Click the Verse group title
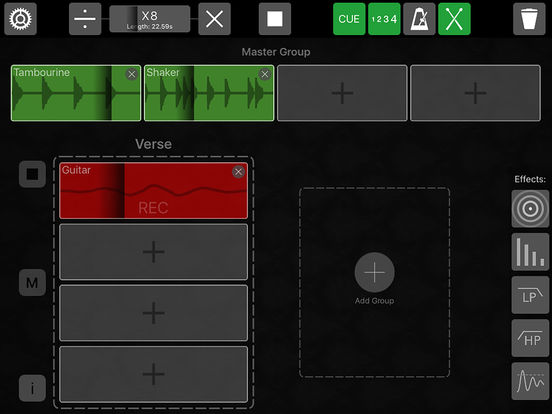The height and width of the screenshot is (414, 552). (153, 144)
